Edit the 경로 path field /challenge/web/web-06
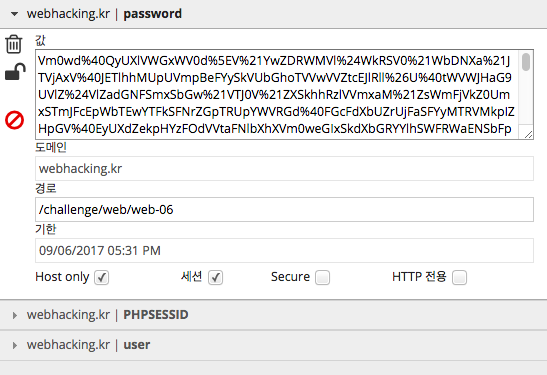Viewport: 547px width, 375px height. (284, 209)
